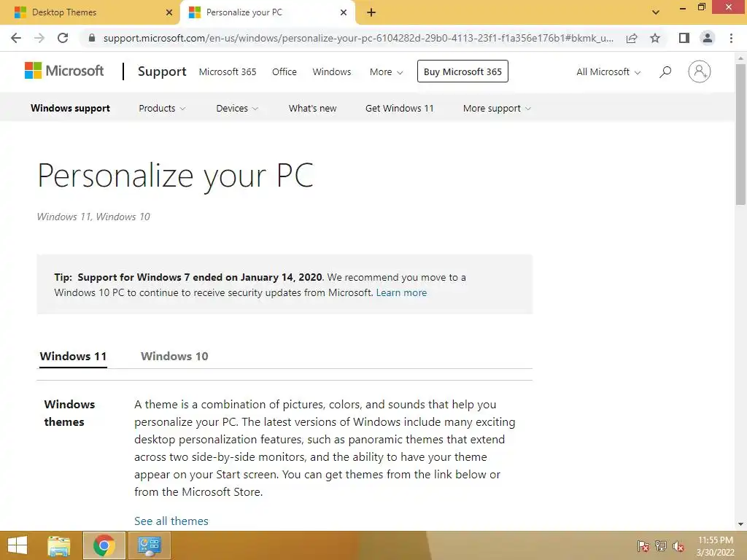Viewport: 747px width, 560px height.
Task: Click the Support link
Action: coord(162,71)
